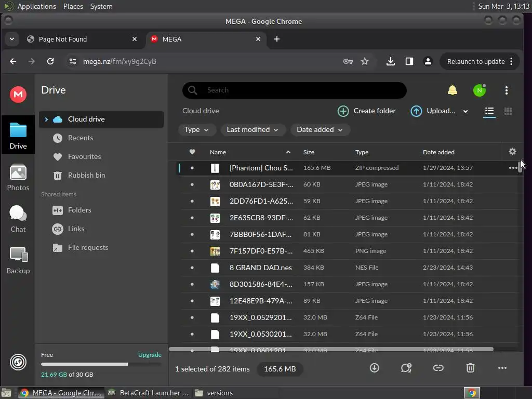Toggle dot marker on 7F157DF0-E57B row
This screenshot has width=532, height=399.
[192, 251]
